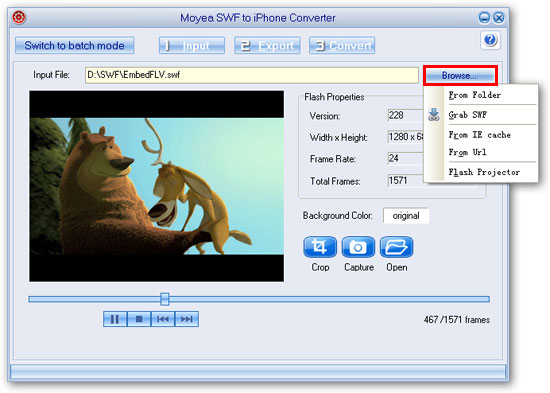Choose Flash Projector menu entry
This screenshot has height=393, width=550.
pos(481,172)
